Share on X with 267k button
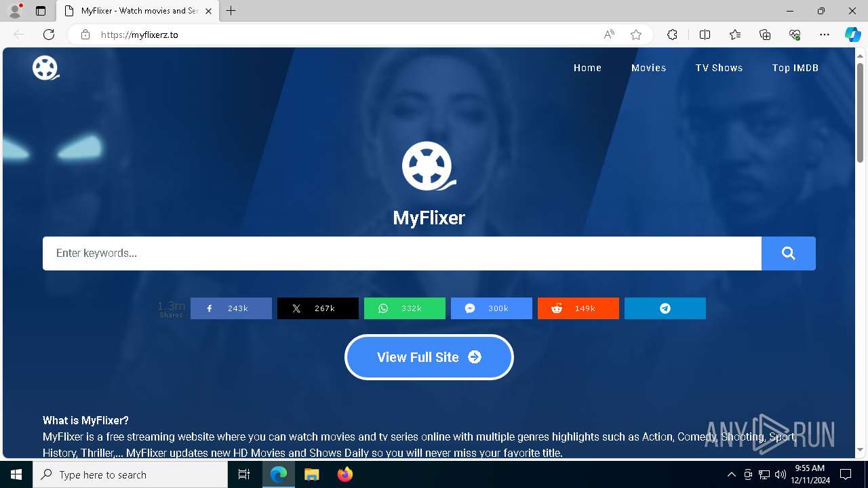The width and height of the screenshot is (868, 488). [318, 308]
